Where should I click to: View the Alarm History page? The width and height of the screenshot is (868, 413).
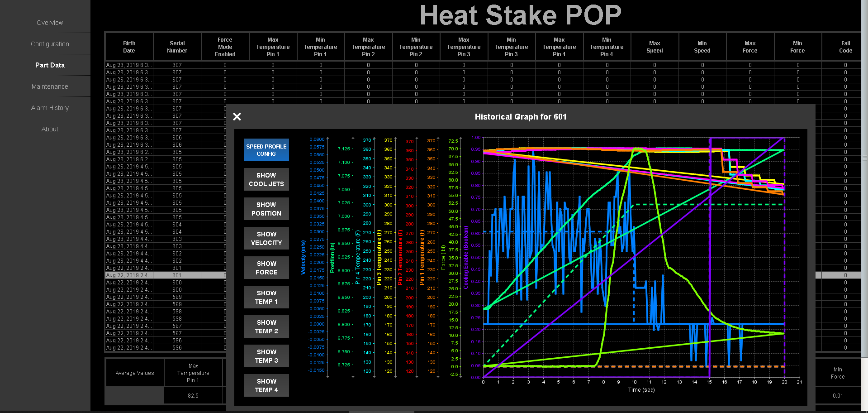click(x=50, y=107)
